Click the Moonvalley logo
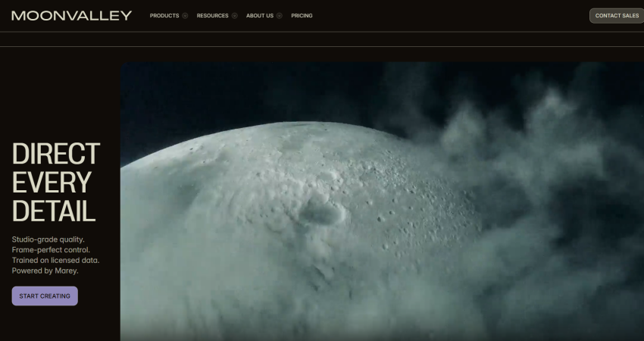Screen dimensions: 644x341 [x=72, y=16]
